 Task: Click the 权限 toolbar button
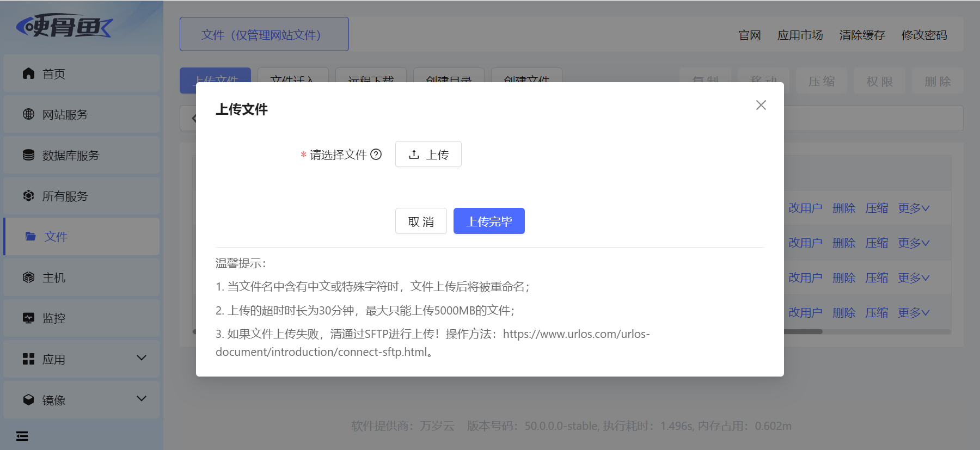[x=880, y=81]
